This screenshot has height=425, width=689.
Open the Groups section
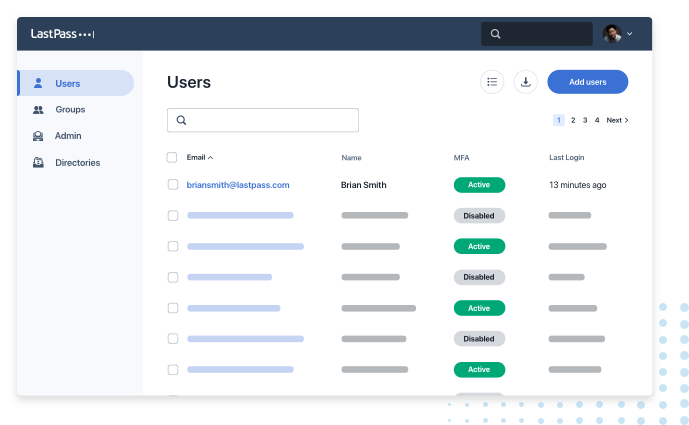70,110
